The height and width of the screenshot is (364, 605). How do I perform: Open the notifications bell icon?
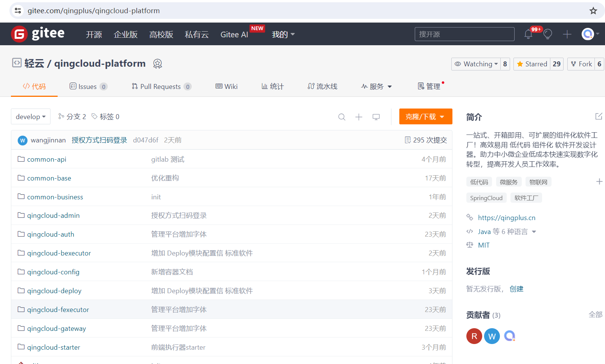[x=528, y=34]
